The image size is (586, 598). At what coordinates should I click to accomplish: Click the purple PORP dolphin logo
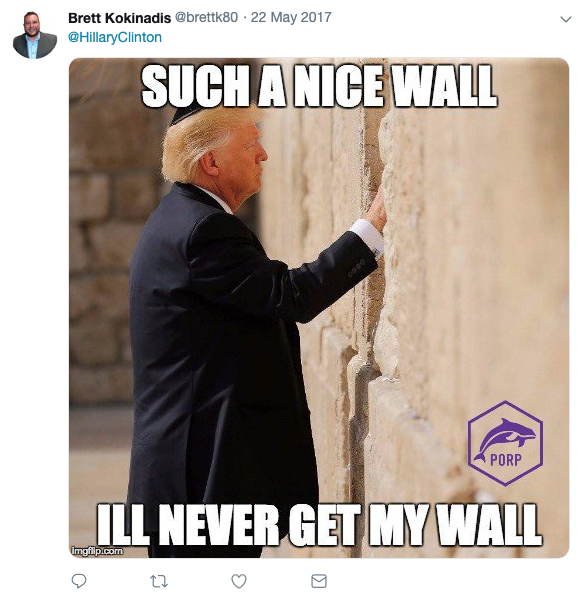(x=505, y=443)
